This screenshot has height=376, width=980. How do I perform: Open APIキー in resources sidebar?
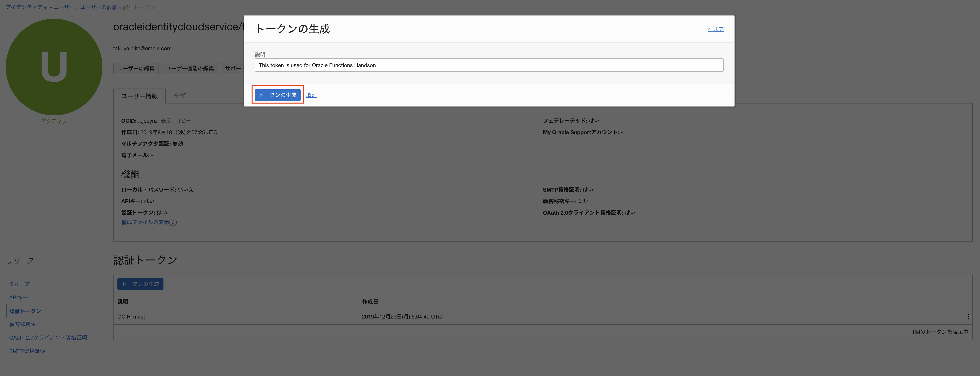19,297
